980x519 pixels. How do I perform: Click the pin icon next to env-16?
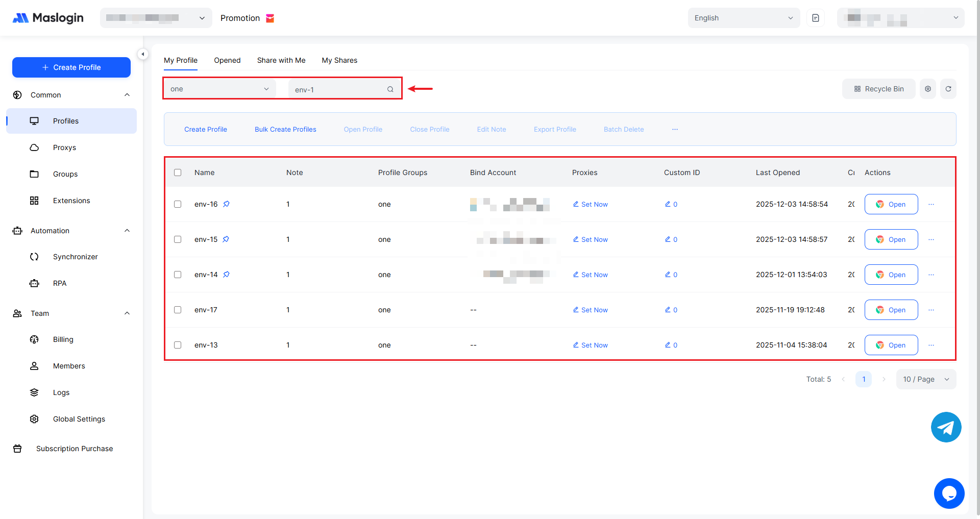click(226, 204)
